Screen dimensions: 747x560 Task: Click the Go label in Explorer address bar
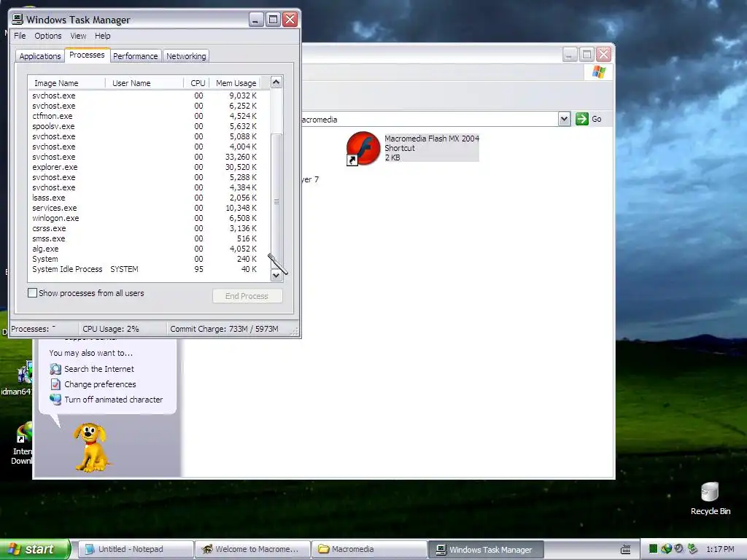coord(597,119)
